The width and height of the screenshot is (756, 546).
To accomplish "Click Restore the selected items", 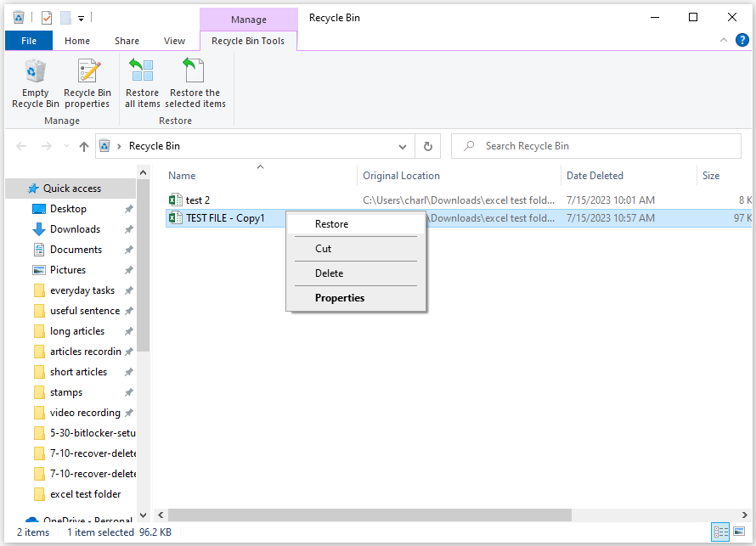I will click(x=195, y=83).
